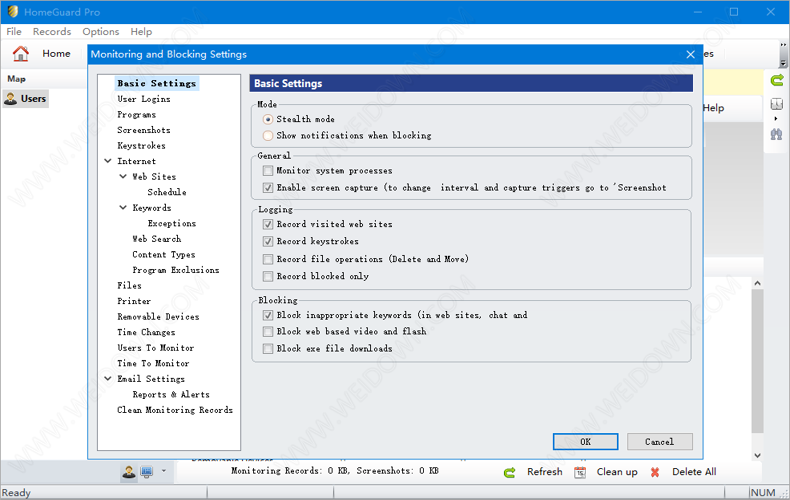Toggle Record keystrokes checkbox

(268, 241)
